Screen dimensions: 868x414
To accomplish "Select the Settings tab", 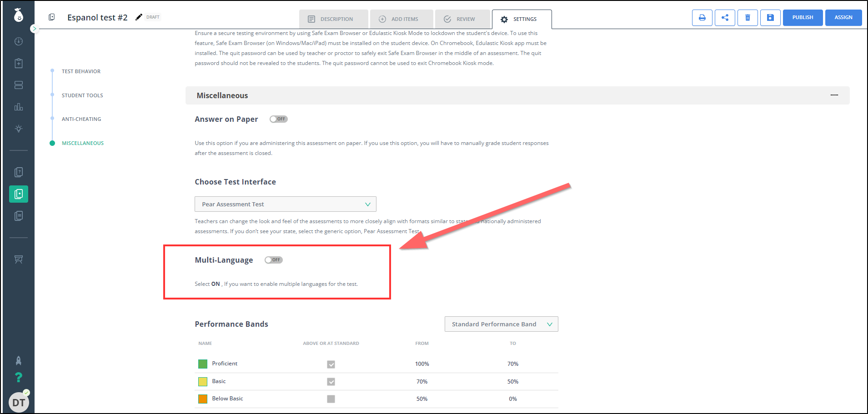I will click(522, 19).
